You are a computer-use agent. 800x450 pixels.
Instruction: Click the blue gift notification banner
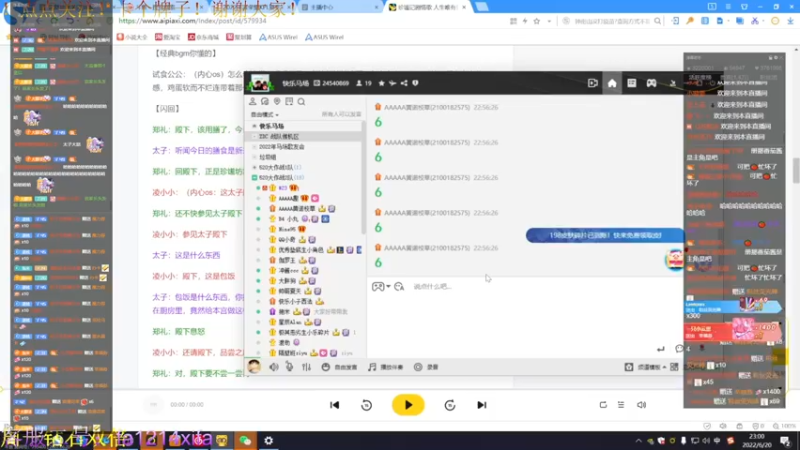(605, 235)
